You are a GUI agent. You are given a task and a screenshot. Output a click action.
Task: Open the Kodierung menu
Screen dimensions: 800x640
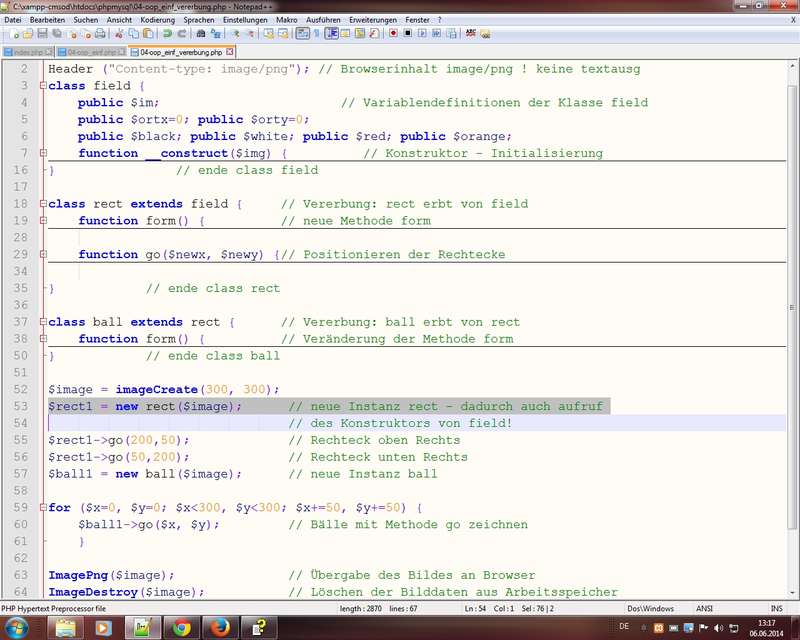coord(157,20)
